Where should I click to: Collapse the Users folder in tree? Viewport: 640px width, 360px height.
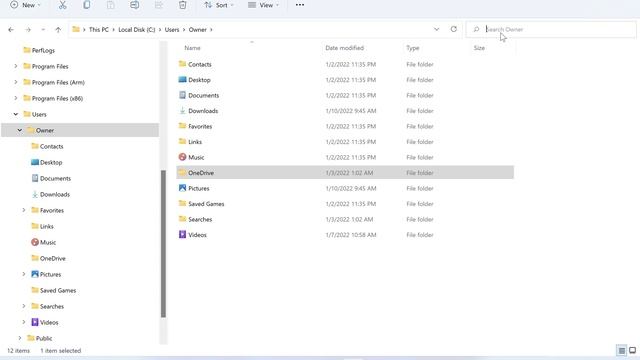(x=16, y=114)
